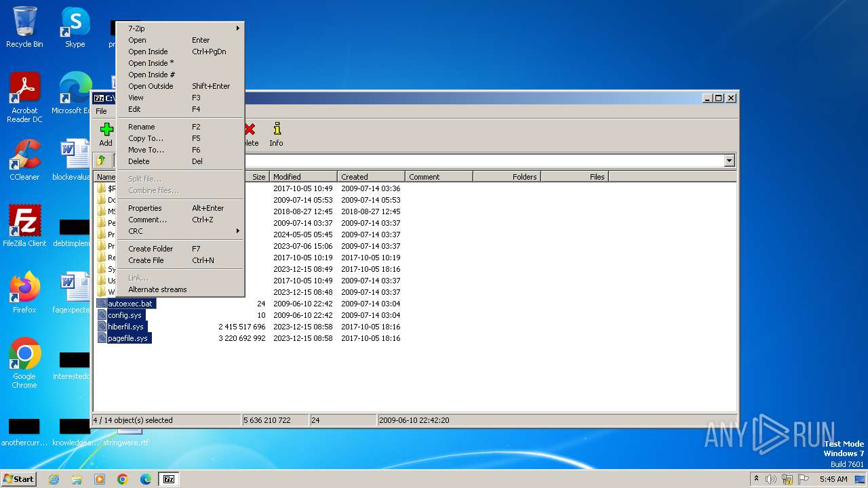Choose Delete in the context menu
The height and width of the screenshot is (488, 868).
click(180, 161)
